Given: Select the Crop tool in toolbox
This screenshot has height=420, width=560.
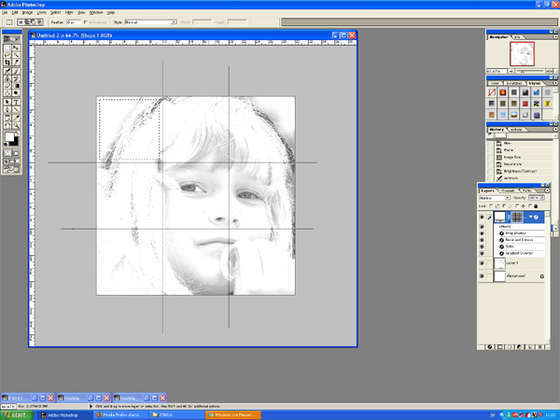Looking at the screenshot, I should click(7, 63).
